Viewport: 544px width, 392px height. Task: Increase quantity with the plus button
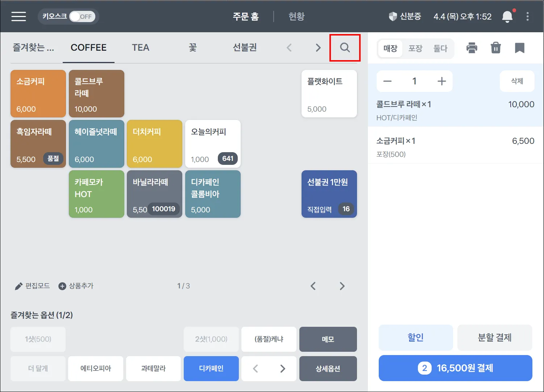click(441, 81)
